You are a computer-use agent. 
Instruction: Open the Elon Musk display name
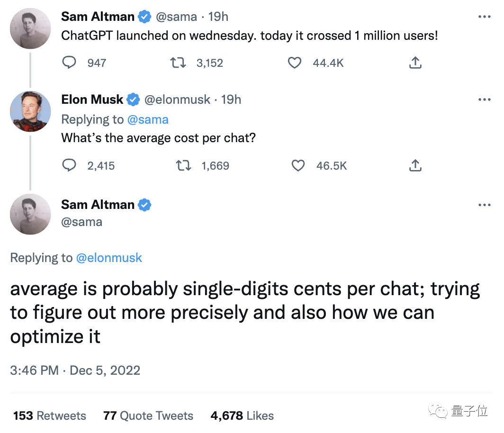(92, 99)
